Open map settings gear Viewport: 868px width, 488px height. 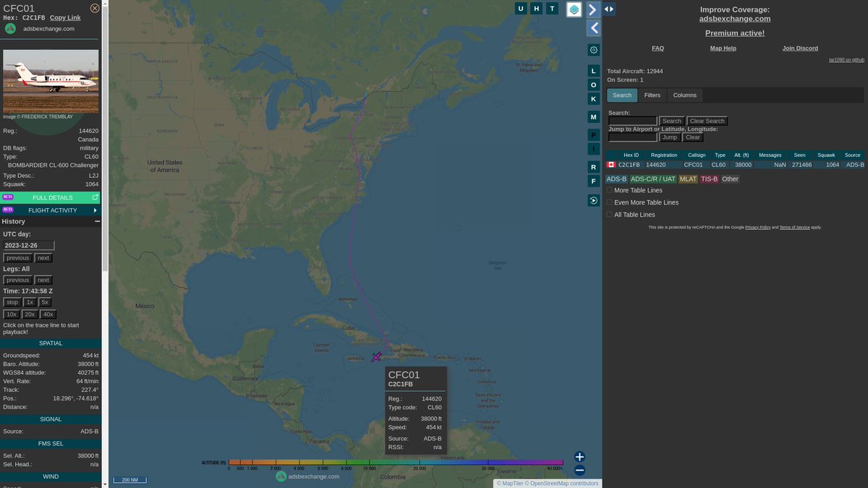click(594, 50)
